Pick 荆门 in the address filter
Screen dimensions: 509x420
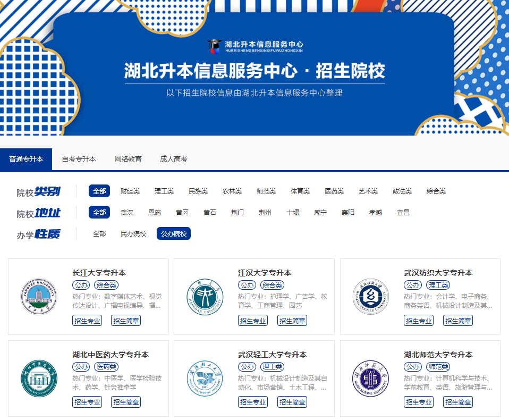coord(237,213)
